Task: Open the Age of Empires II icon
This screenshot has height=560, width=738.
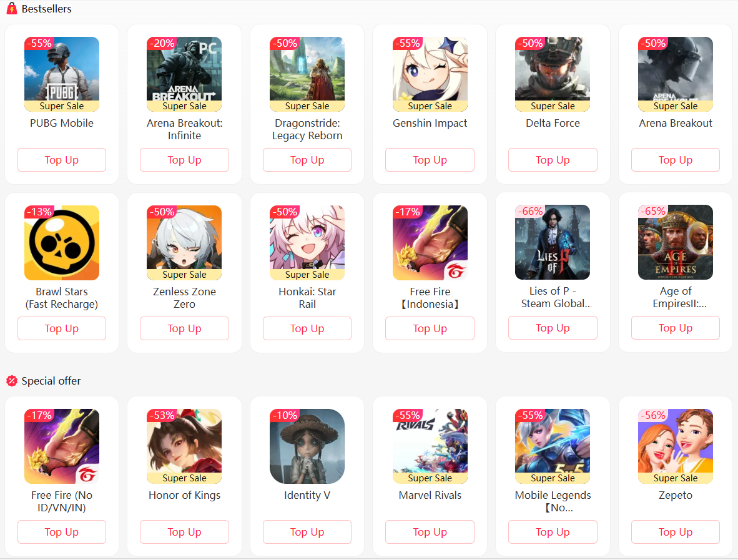Action: pos(676,242)
